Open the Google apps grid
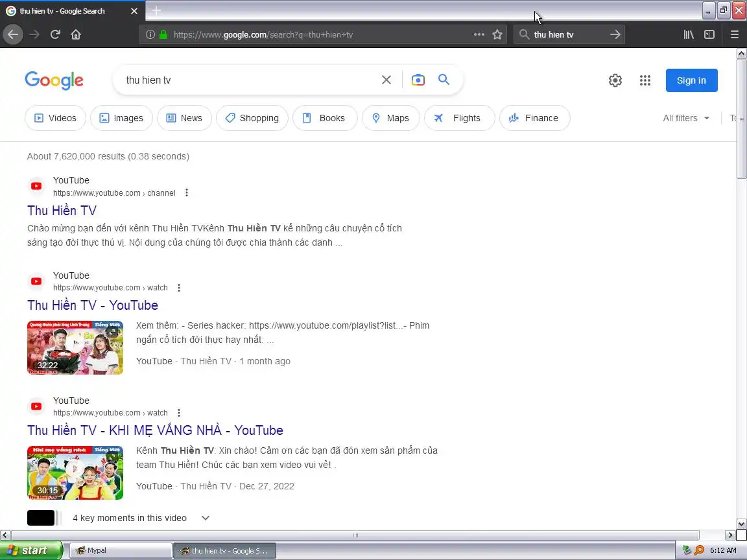The height and width of the screenshot is (560, 747). [645, 80]
